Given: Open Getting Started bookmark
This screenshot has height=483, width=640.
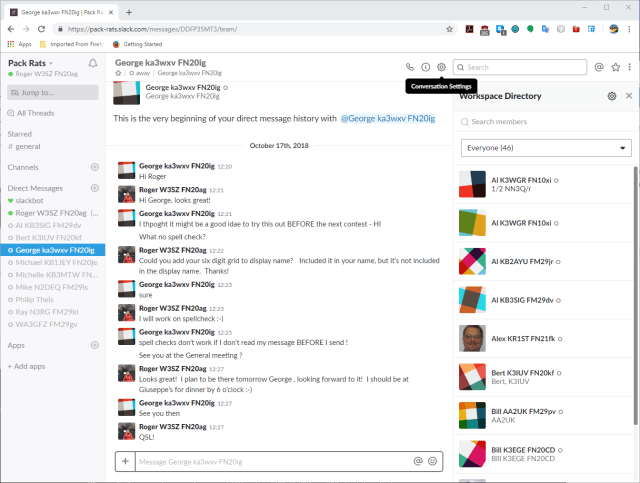Looking at the screenshot, I should pos(138,44).
